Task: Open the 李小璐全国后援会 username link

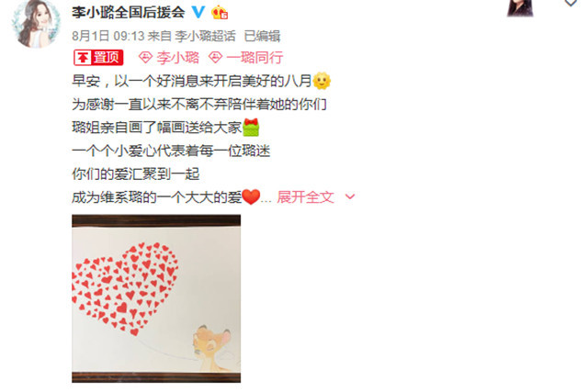Action: (x=129, y=12)
